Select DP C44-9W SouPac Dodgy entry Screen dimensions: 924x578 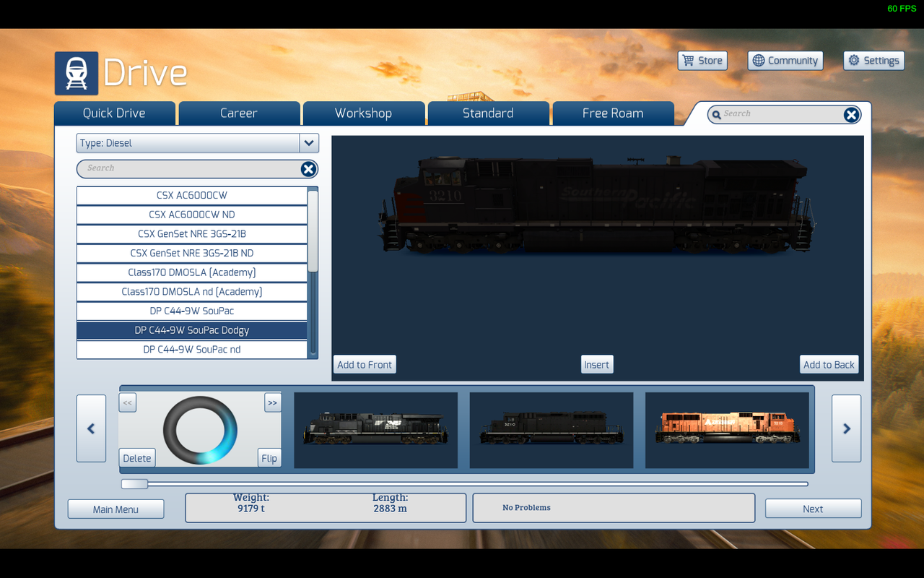tap(192, 330)
